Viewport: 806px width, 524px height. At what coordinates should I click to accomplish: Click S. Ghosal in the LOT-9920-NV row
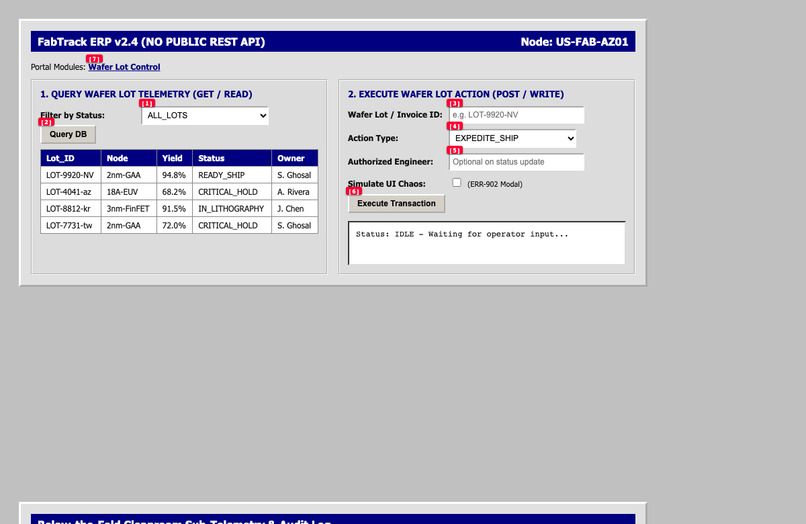(x=295, y=175)
